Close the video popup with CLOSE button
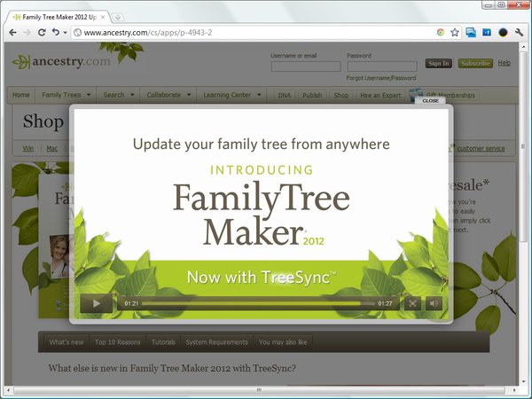The width and height of the screenshot is (532, 399). (430, 101)
